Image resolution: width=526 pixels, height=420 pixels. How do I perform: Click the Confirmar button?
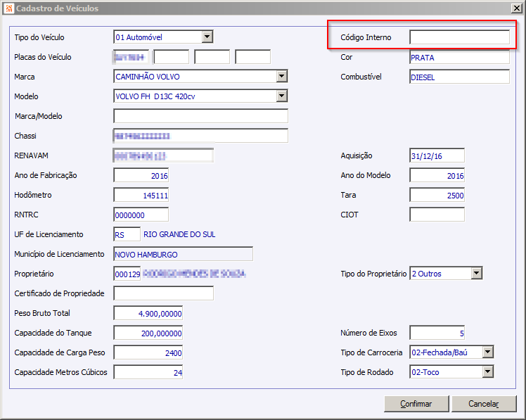(416, 404)
